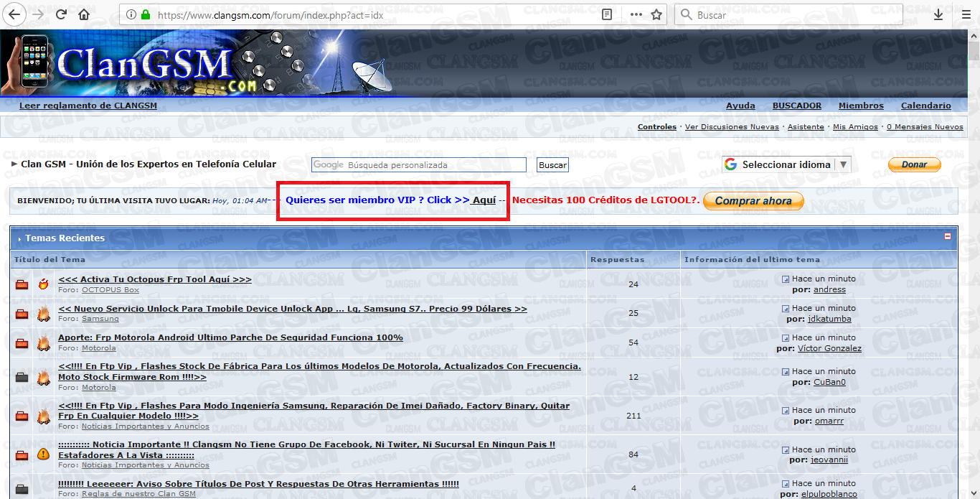Click the reply count 211
Image resolution: width=980 pixels, height=499 pixels.
click(633, 416)
